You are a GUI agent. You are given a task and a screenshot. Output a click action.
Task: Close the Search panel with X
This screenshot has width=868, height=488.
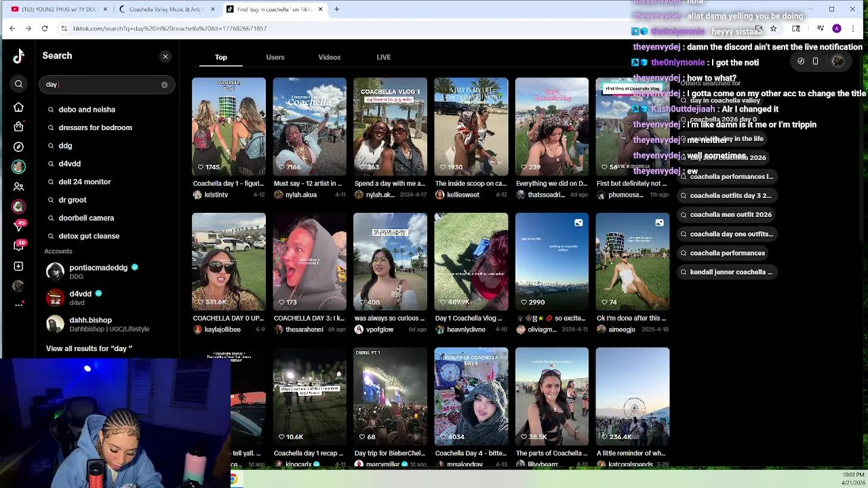pyautogui.click(x=165, y=56)
